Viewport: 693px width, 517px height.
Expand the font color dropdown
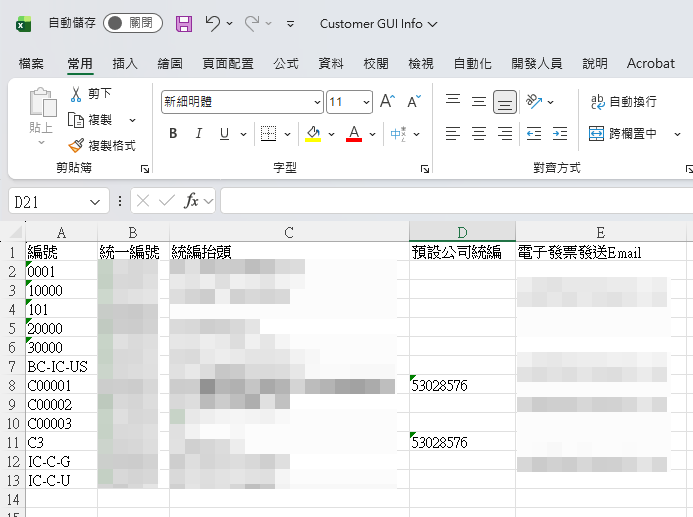[x=373, y=134]
